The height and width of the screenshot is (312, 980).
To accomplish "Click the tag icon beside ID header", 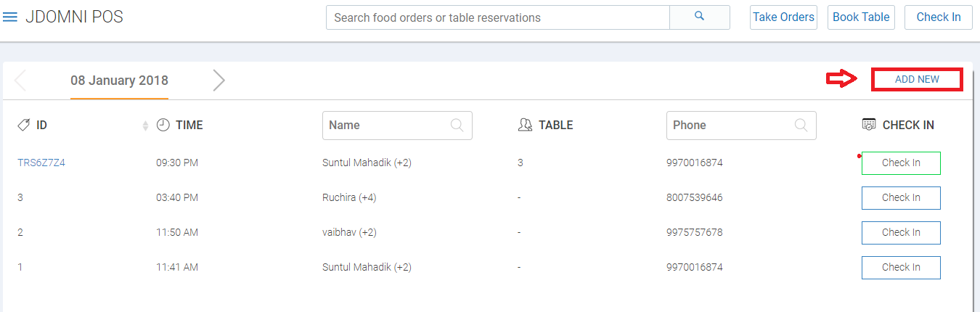I will click(x=24, y=125).
